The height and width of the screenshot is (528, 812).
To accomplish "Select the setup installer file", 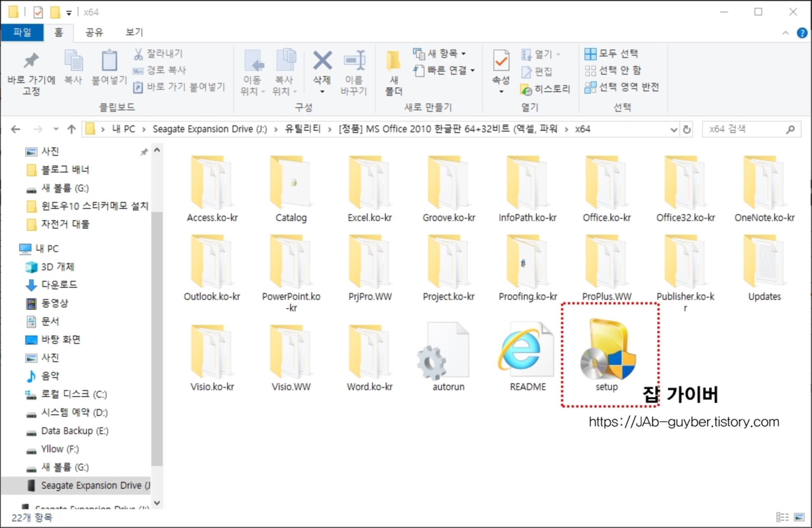I will [607, 355].
